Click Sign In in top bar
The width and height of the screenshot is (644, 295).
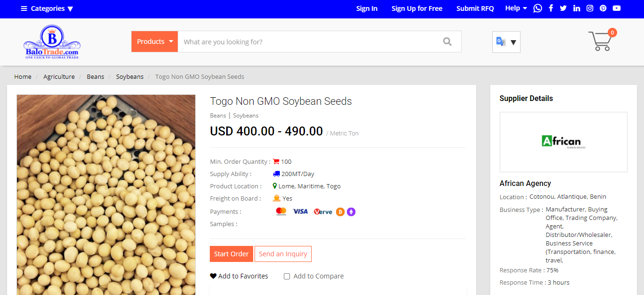[367, 8]
